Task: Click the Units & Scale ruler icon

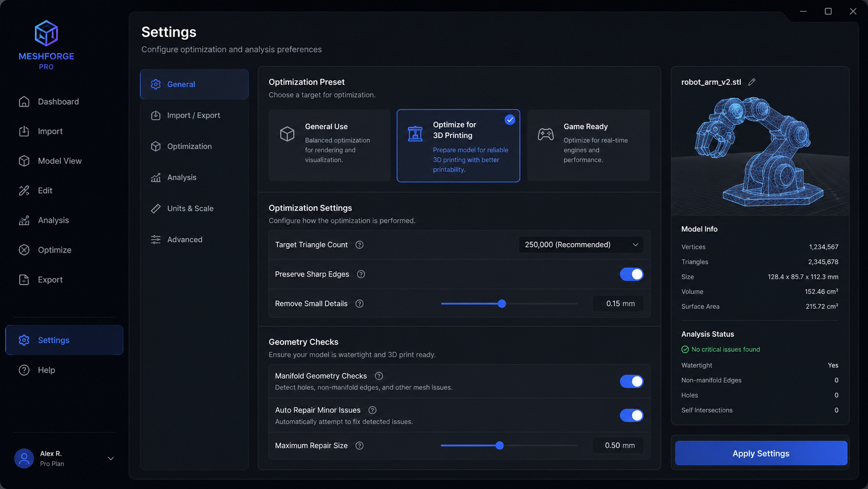Action: point(156,208)
